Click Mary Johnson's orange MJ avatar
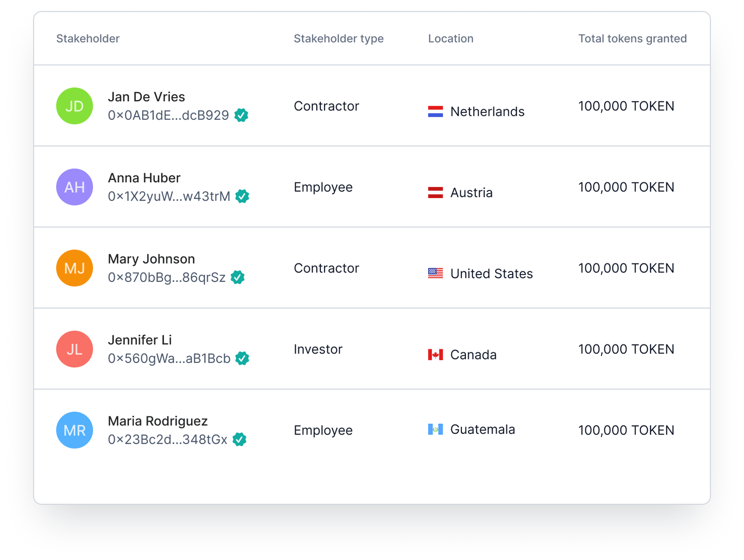Image resolution: width=744 pixels, height=560 pixels. 74,268
